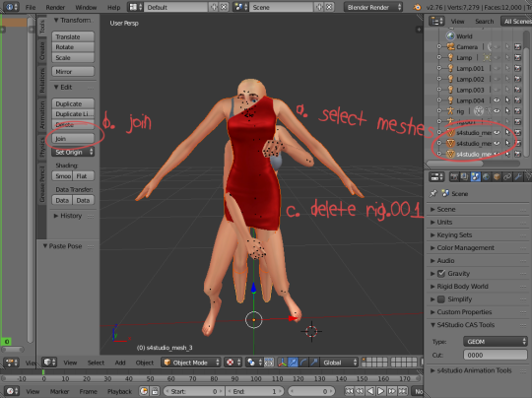Toggle Lamp.004 selectability arrow in outliner
The image size is (532, 398).
click(x=507, y=100)
